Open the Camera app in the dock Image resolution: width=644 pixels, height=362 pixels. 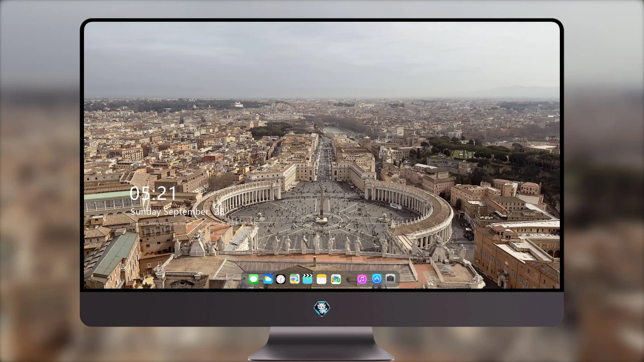click(x=390, y=279)
